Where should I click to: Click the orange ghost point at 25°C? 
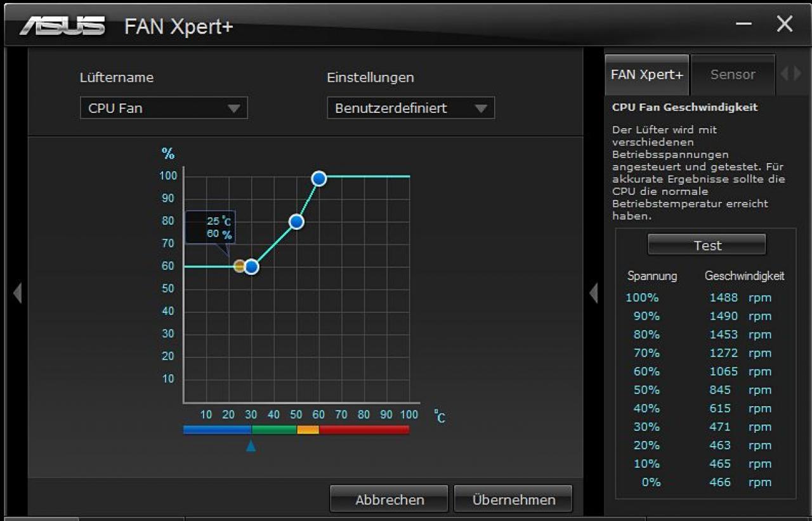[239, 267]
